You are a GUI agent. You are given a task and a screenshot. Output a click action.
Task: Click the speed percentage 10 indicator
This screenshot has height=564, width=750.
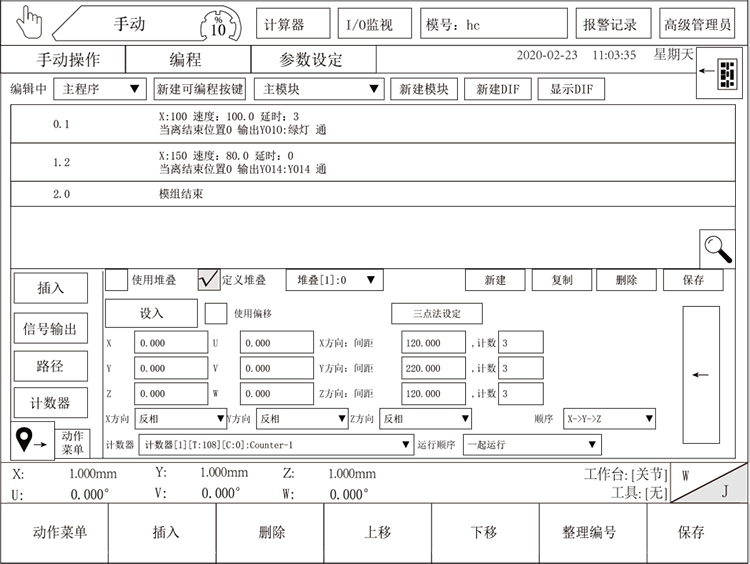coord(219,23)
